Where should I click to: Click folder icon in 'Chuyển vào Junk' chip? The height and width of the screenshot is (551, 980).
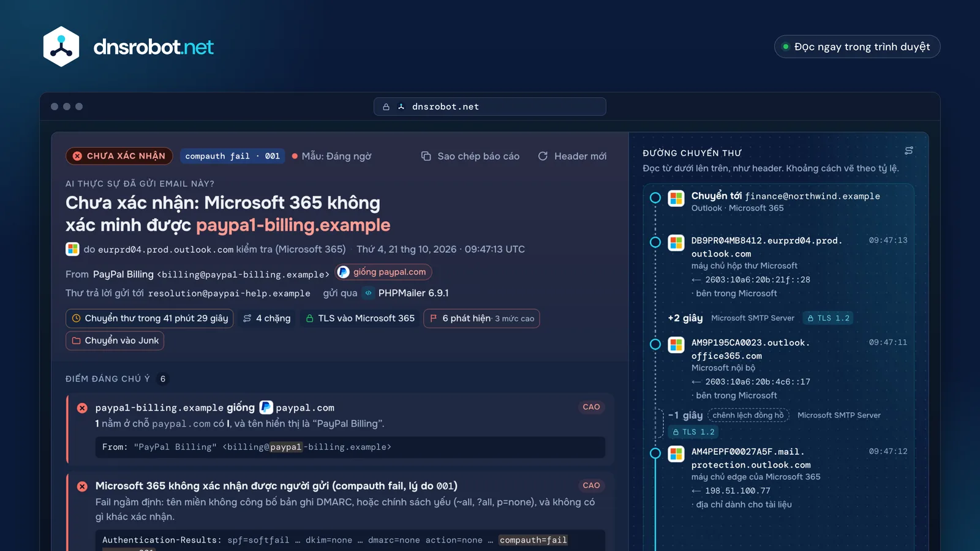(x=77, y=340)
